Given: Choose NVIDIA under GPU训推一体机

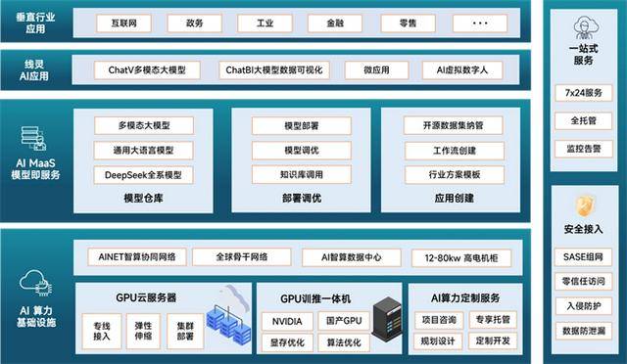Looking at the screenshot, I should click(287, 322).
